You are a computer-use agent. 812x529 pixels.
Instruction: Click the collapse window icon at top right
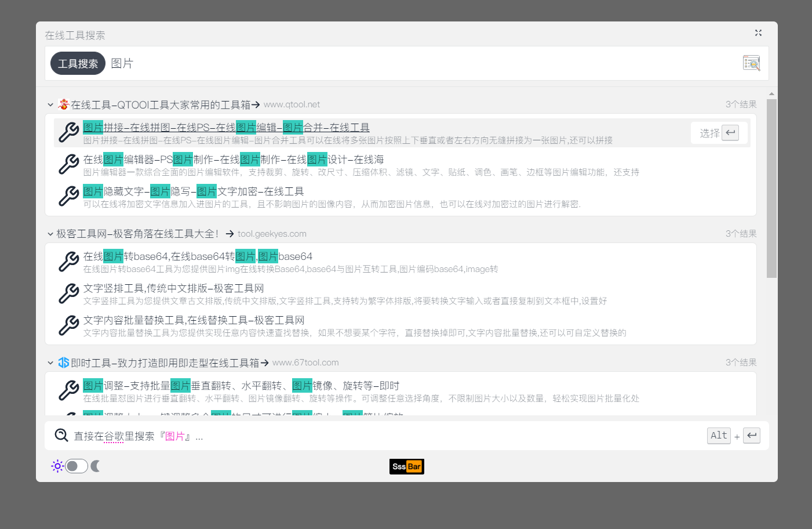(x=758, y=33)
